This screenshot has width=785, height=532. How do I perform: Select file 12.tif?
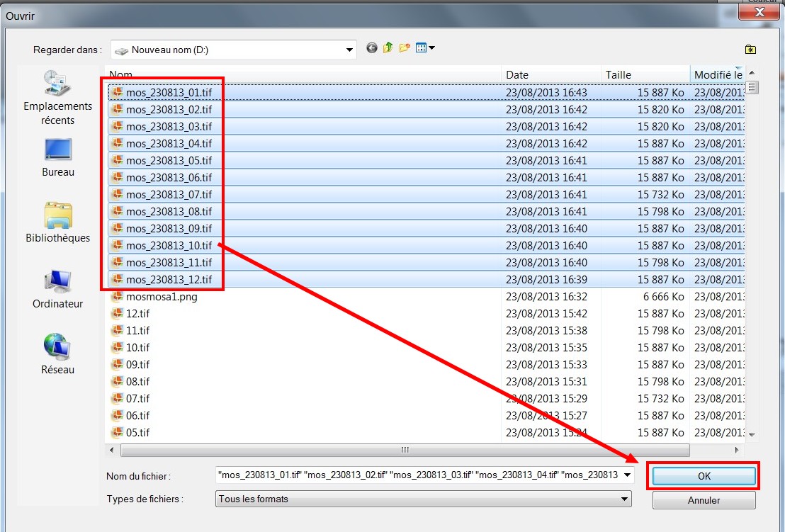[137, 314]
